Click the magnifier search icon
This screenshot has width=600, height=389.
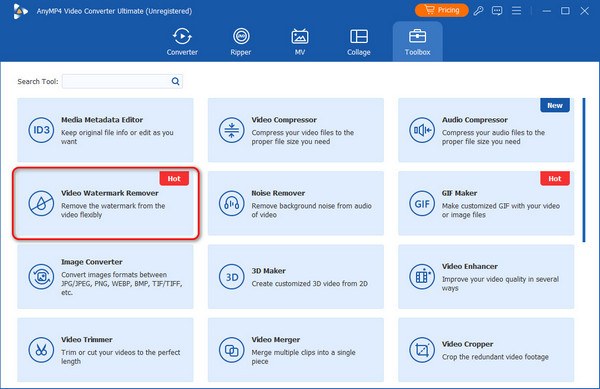coord(175,81)
